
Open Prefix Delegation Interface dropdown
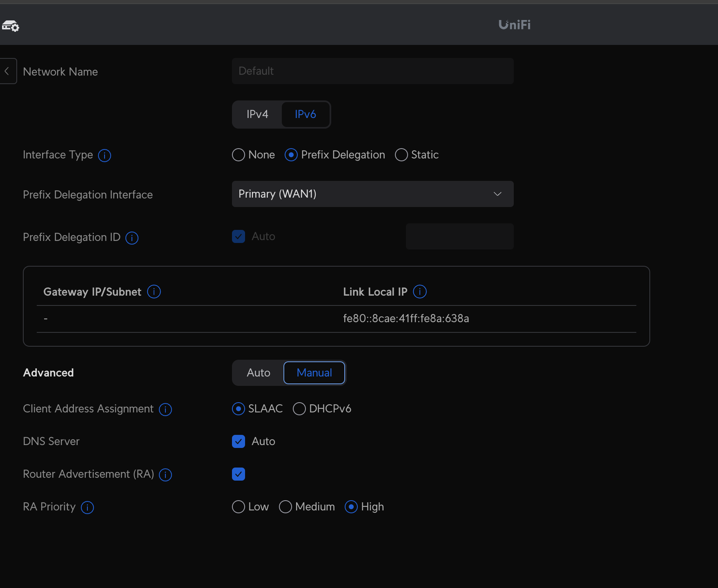pos(372,194)
